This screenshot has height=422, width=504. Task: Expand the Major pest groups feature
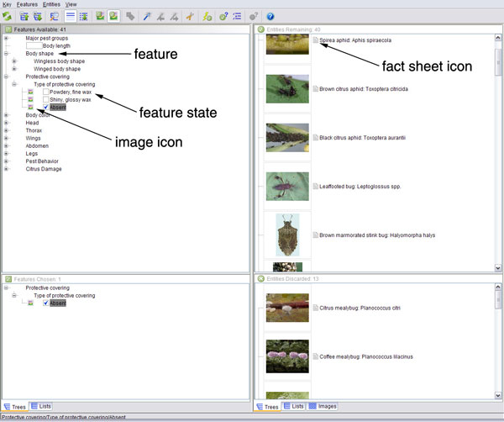pos(6,38)
